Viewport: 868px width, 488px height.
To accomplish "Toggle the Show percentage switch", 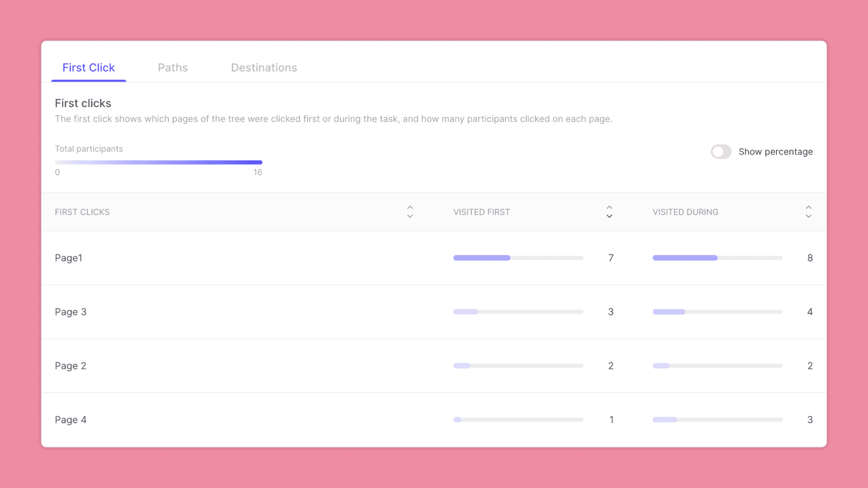I will tap(721, 152).
